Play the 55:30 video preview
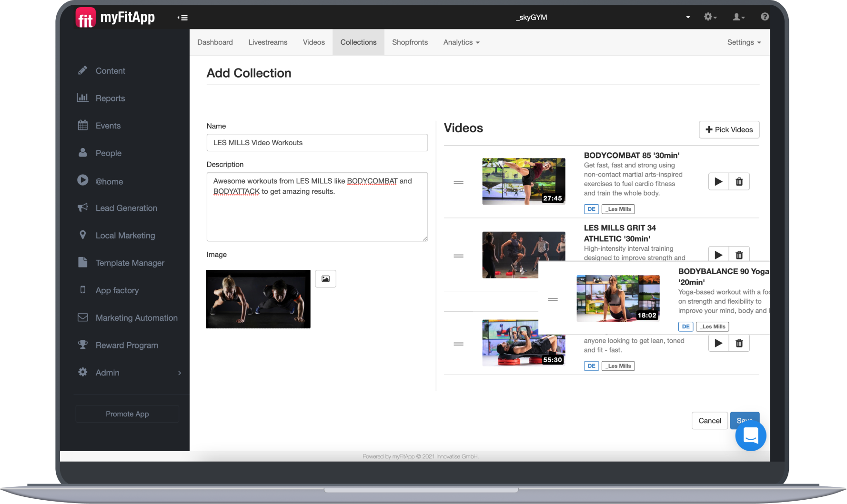Image resolution: width=847 pixels, height=504 pixels. [x=719, y=343]
